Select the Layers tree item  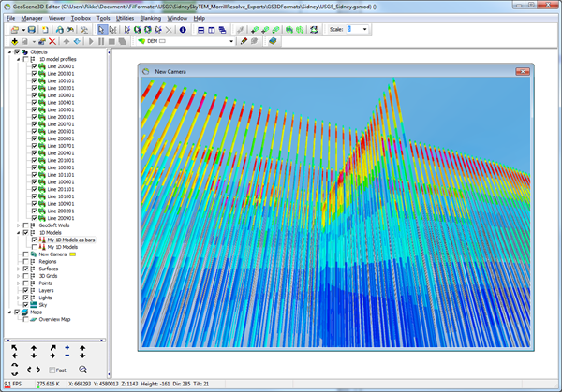coord(46,290)
